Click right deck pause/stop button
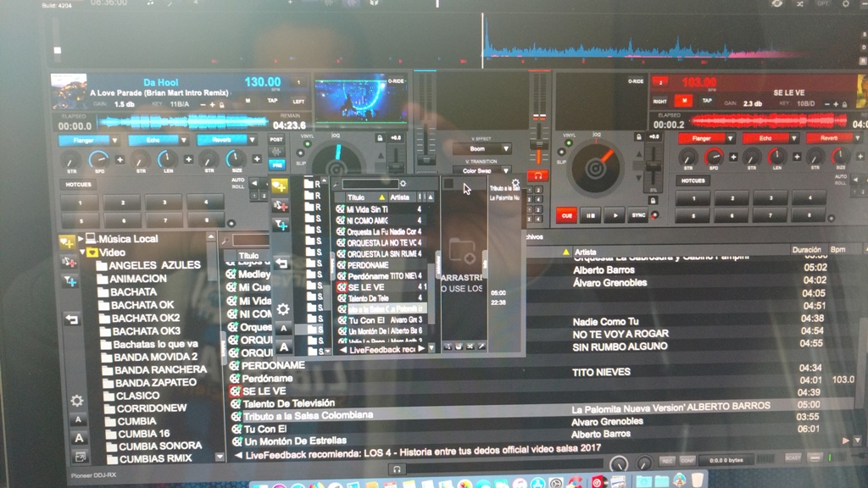The image size is (868, 488). coord(591,216)
